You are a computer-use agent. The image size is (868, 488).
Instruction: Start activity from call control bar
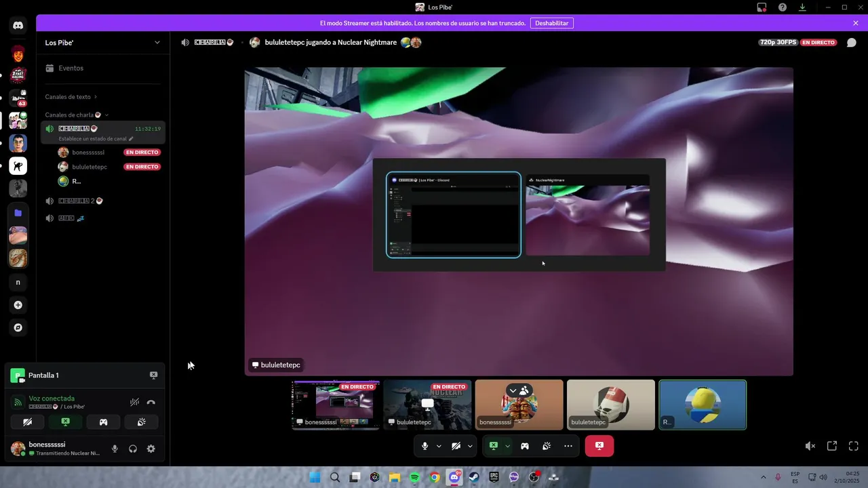coord(525,446)
